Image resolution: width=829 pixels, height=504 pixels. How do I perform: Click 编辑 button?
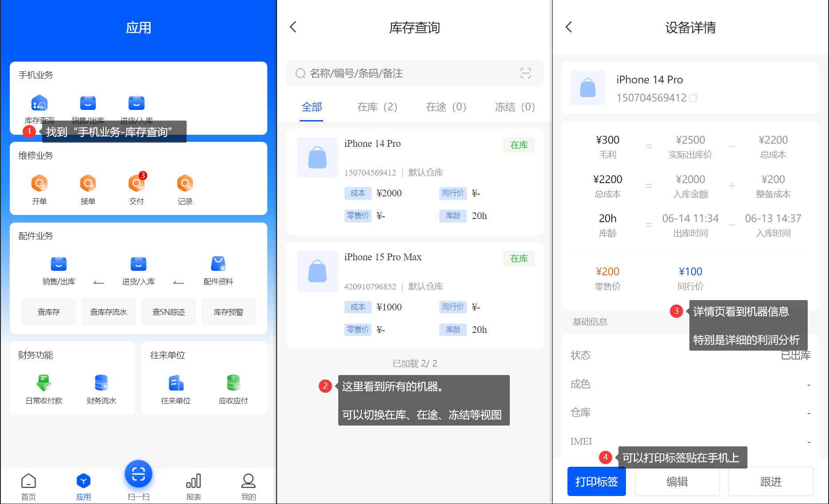point(677,481)
